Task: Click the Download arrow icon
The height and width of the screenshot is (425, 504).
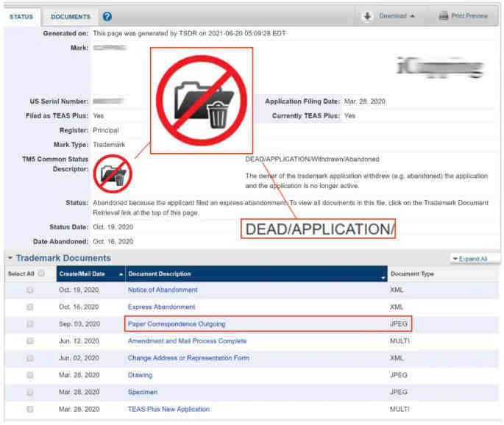Action: (x=367, y=15)
